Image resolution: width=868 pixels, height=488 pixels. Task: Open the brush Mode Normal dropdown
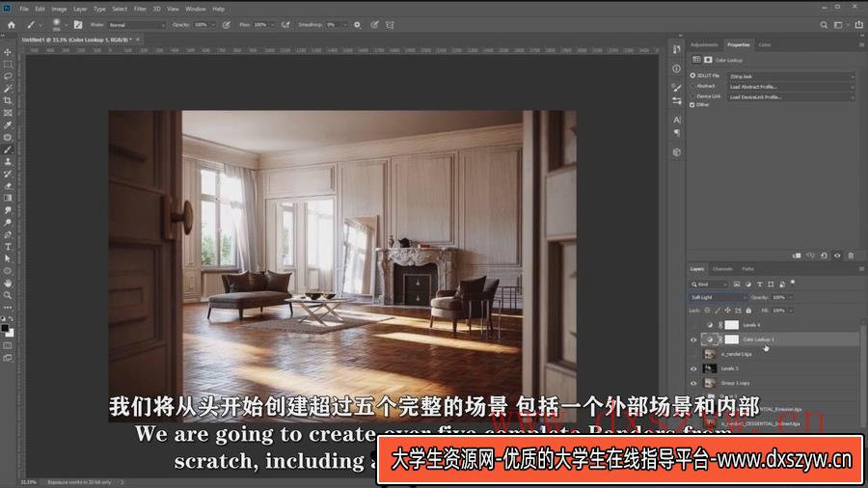(x=136, y=25)
